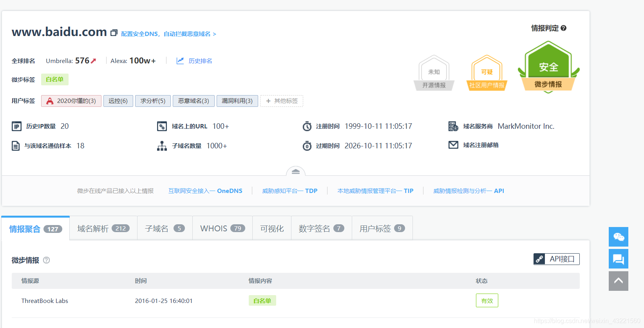This screenshot has width=644, height=328.
Task: Click the 注册时间 clock icon
Action: pyautogui.click(x=307, y=126)
